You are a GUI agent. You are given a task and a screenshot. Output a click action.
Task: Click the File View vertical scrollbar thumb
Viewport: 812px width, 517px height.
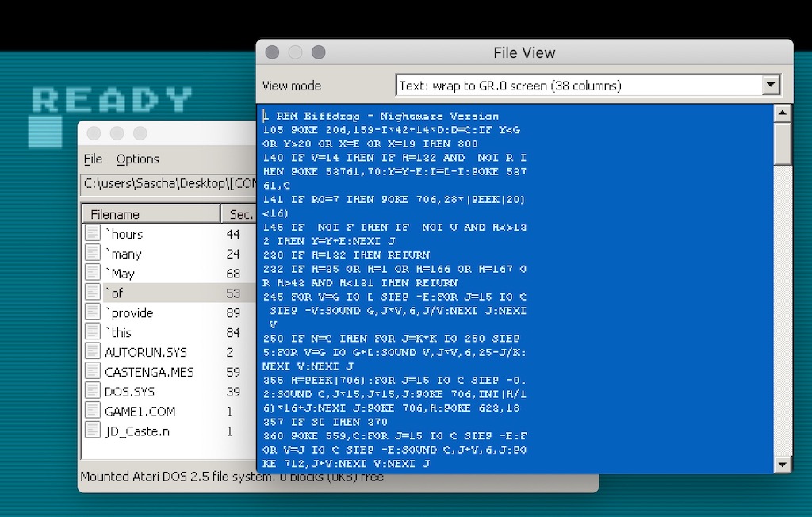click(782, 144)
